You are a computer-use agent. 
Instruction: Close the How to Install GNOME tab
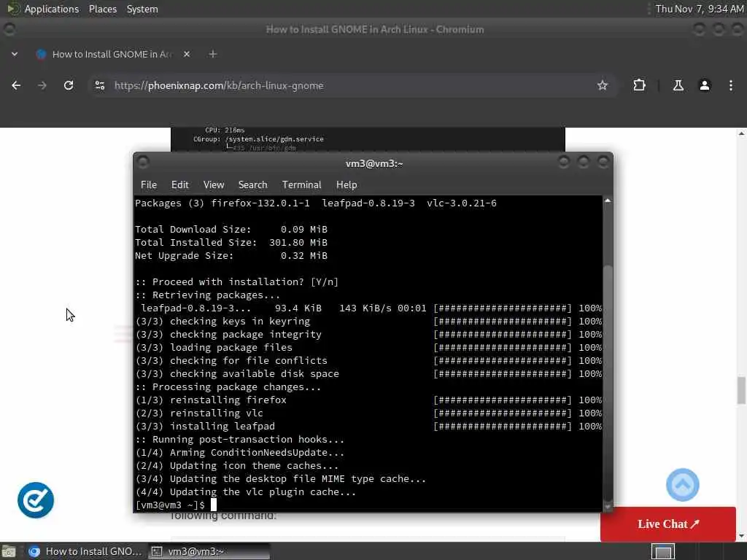(187, 54)
